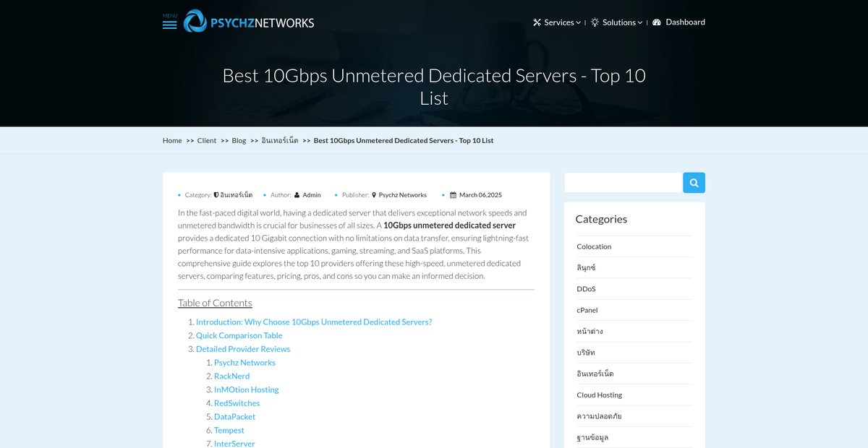The height and width of the screenshot is (448, 868).
Task: Open อินเทอร์เน็ต breadcrumb link
Action: [x=280, y=140]
